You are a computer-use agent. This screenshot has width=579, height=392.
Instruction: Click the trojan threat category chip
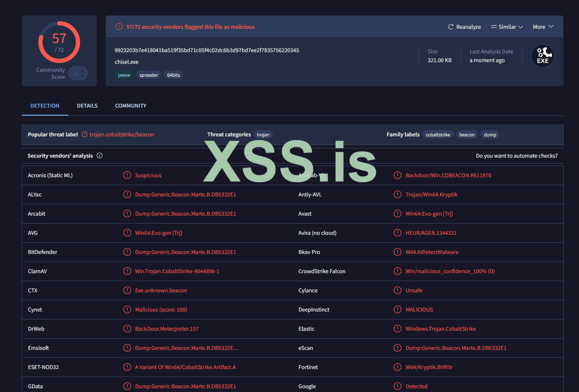tap(263, 135)
